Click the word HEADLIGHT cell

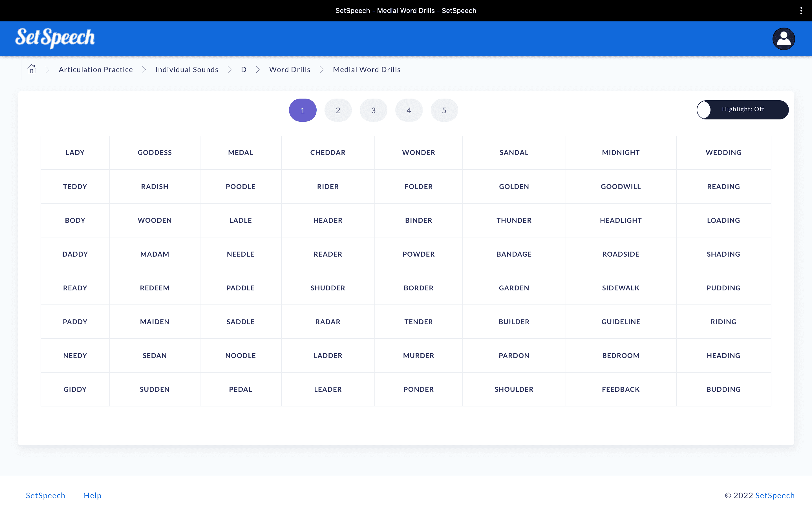coord(620,220)
